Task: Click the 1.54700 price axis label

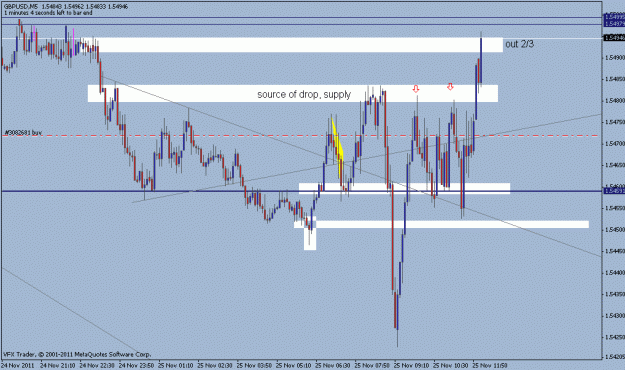Action: click(614, 144)
